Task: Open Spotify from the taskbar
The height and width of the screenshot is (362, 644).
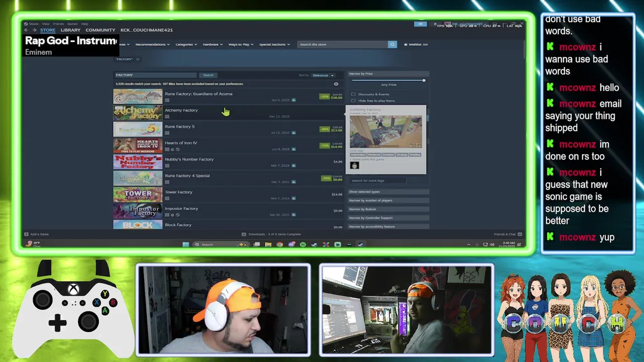Action: click(x=303, y=244)
